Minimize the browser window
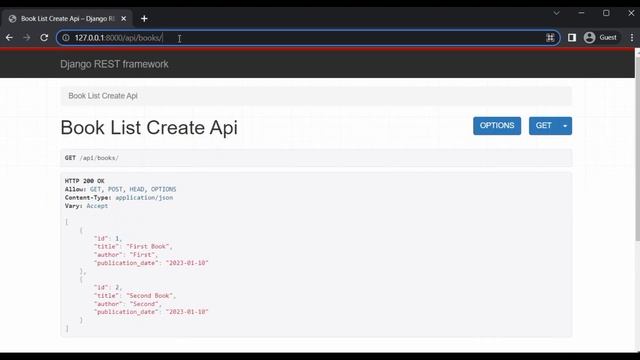The height and width of the screenshot is (360, 640). (581, 13)
